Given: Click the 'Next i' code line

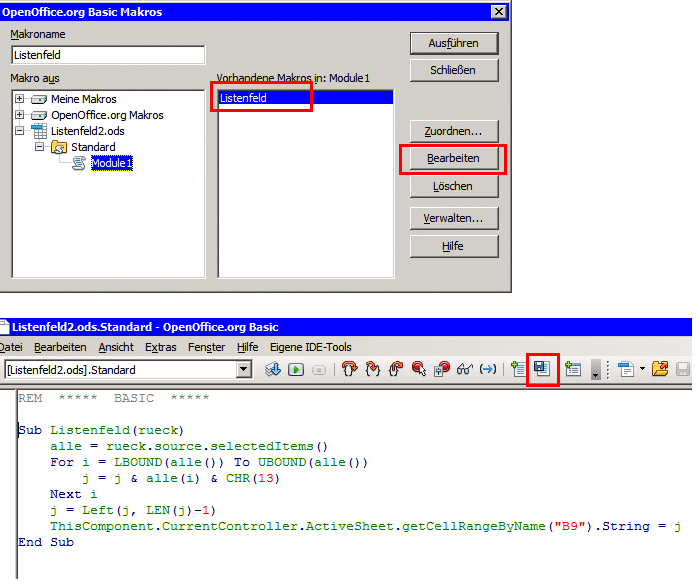Looking at the screenshot, I should [x=73, y=494].
